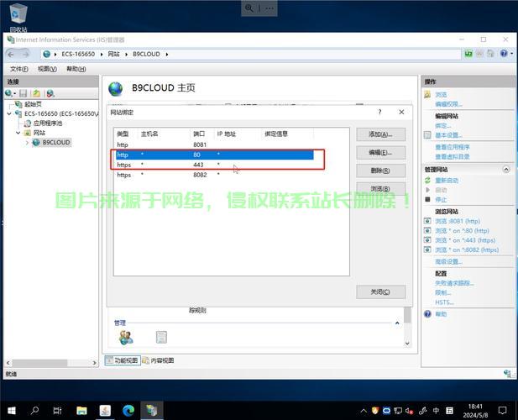Open the Recycle Bin on desktop

click(x=18, y=16)
